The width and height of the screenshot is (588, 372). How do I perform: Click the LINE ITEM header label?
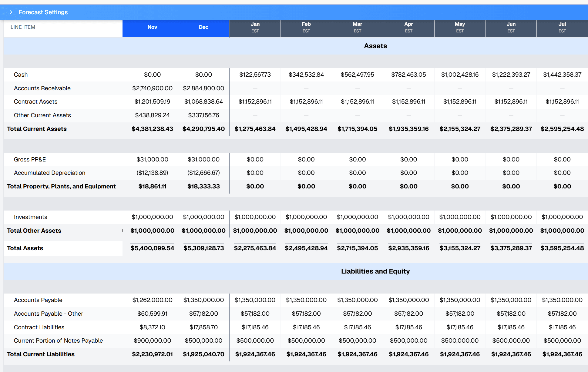click(x=23, y=27)
